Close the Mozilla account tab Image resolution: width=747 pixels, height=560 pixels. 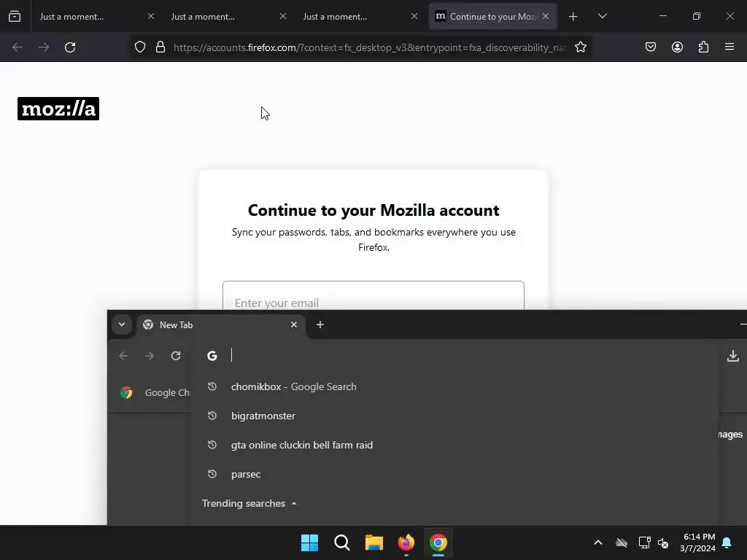546,17
